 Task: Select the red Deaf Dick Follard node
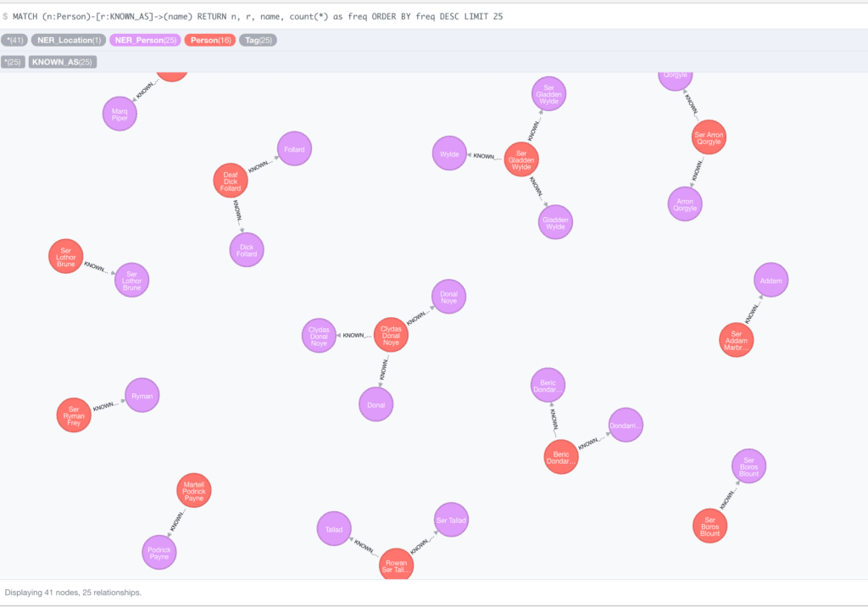point(231,181)
